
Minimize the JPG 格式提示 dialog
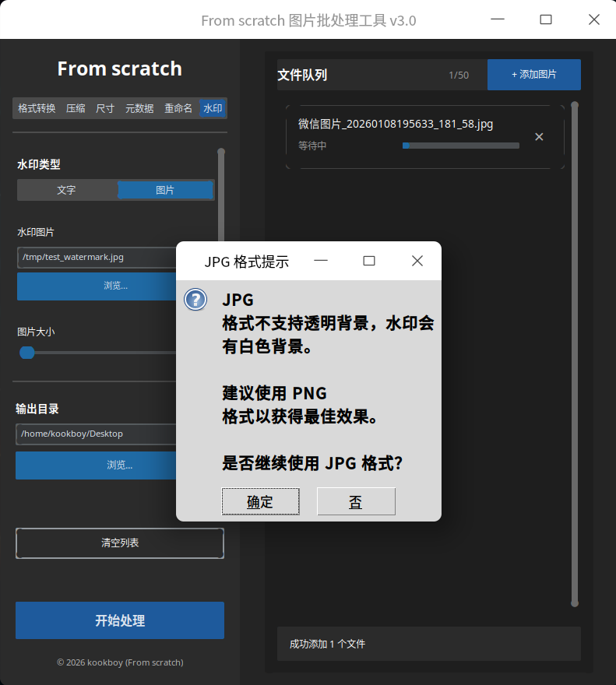(x=321, y=261)
